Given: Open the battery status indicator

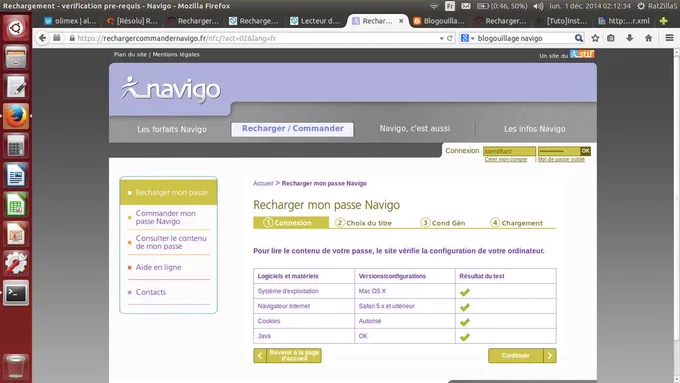Looking at the screenshot, I should pos(502,6).
